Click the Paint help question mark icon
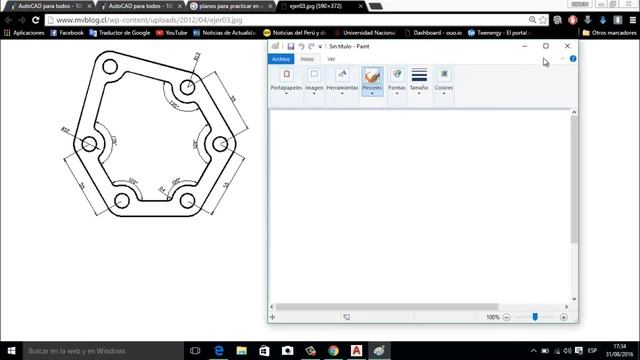Image resolution: width=640 pixels, height=360 pixels. [x=573, y=59]
